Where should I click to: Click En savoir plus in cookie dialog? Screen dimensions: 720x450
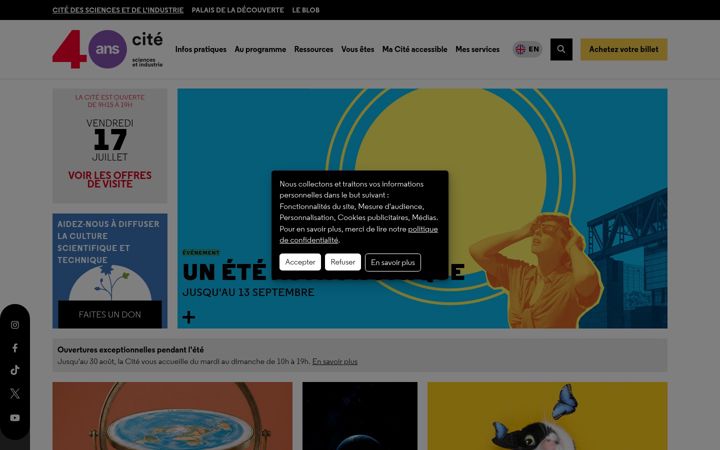(393, 262)
